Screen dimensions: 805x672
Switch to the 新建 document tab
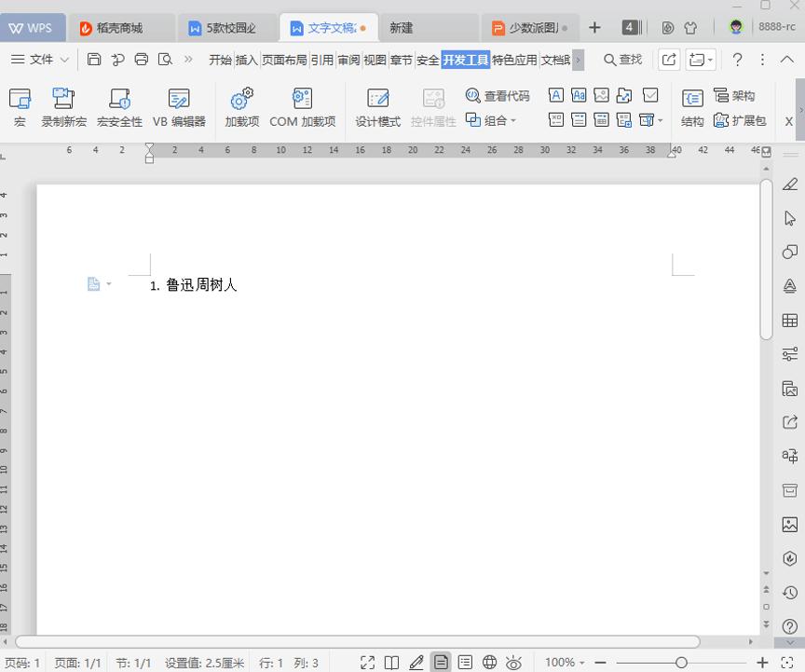click(400, 28)
